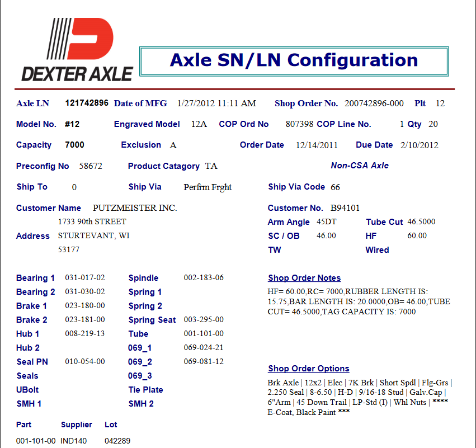The width and height of the screenshot is (476, 448).
Task: Click the Supplier entry IND140
Action: 74,441
